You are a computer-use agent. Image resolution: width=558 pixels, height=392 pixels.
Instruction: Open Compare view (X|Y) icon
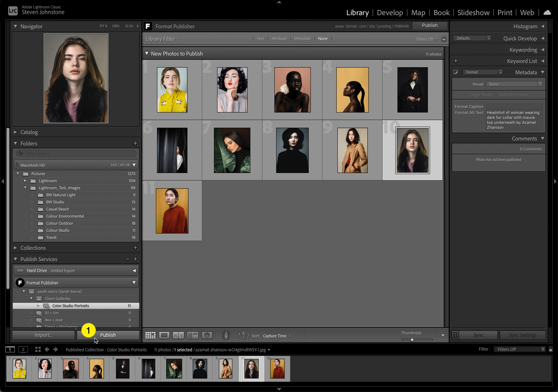pyautogui.click(x=178, y=335)
